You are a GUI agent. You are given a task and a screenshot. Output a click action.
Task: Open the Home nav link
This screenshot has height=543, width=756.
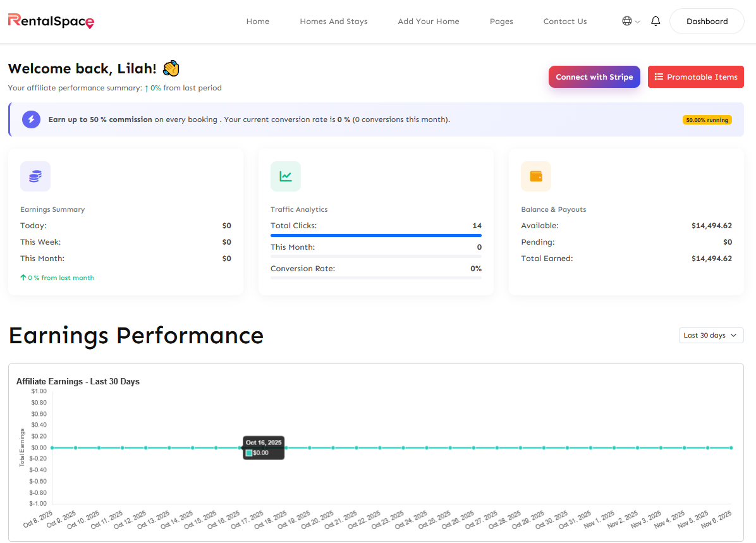click(x=257, y=21)
